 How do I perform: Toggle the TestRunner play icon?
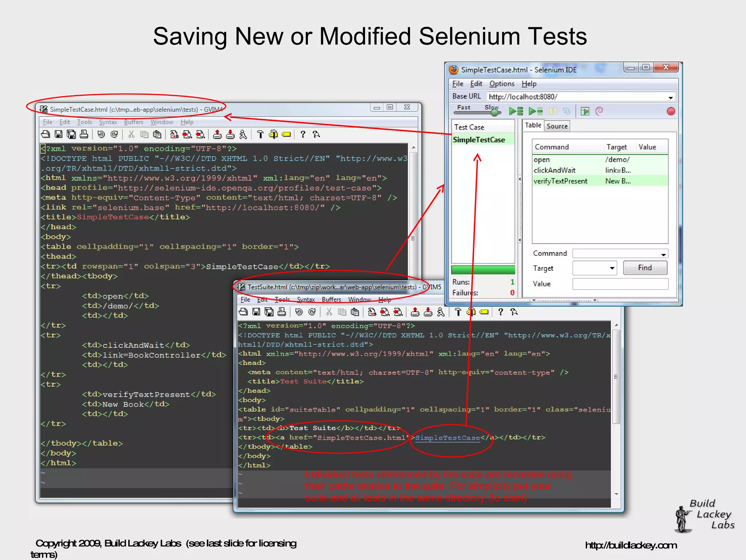(585, 111)
